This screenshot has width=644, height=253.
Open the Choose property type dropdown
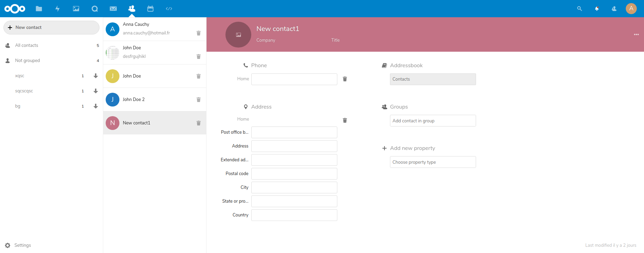433,162
